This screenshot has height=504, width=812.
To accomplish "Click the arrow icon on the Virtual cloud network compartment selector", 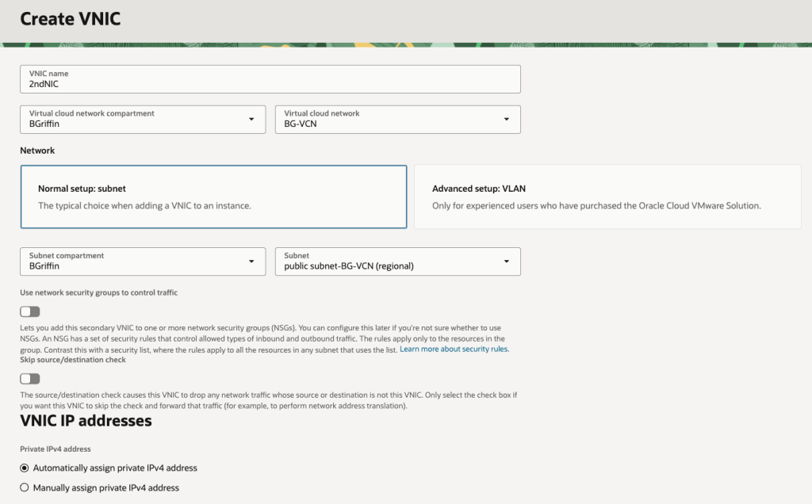I will tap(251, 119).
